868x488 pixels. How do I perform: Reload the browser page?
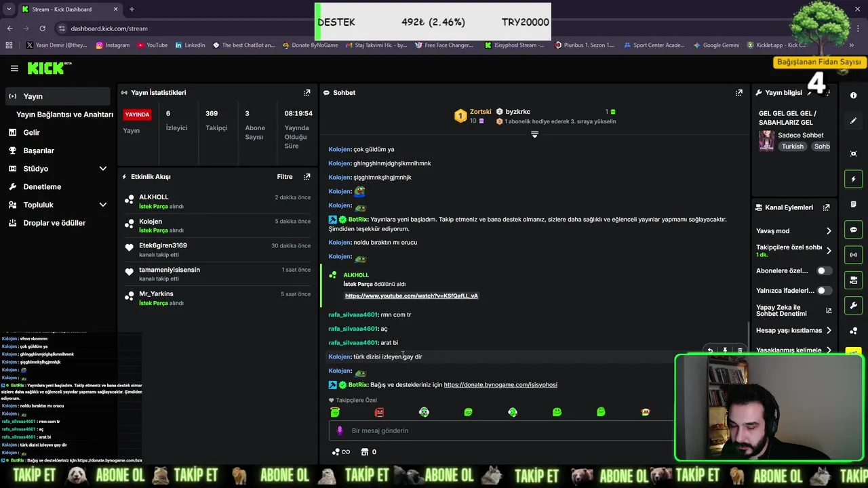[42, 28]
